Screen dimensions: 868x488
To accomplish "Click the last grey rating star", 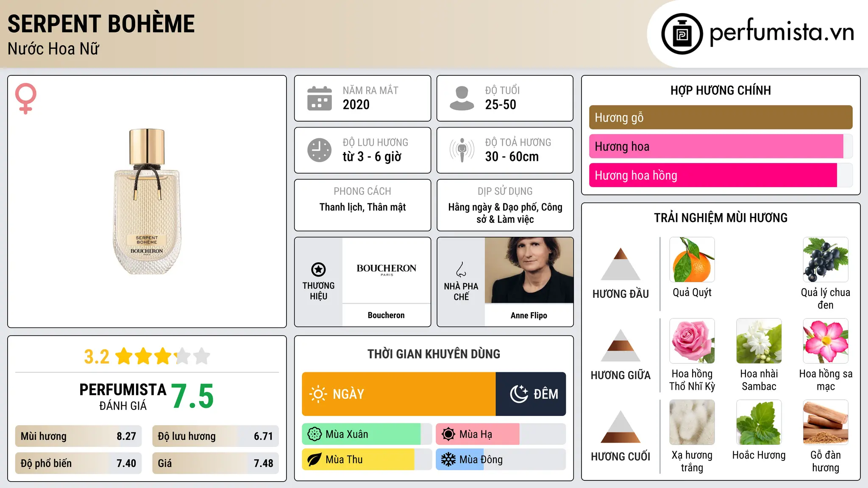I will [202, 356].
